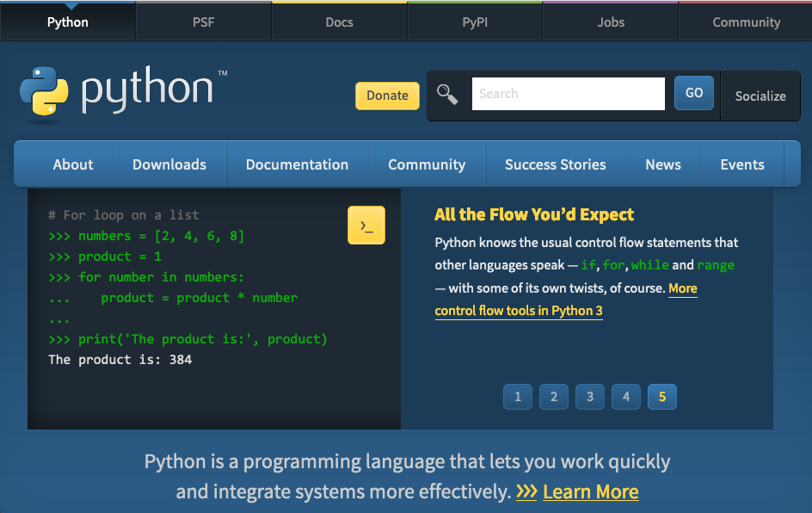The image size is (812, 513).
Task: Click the 'All the Flow You'd Expect' heading
Action: [534, 214]
